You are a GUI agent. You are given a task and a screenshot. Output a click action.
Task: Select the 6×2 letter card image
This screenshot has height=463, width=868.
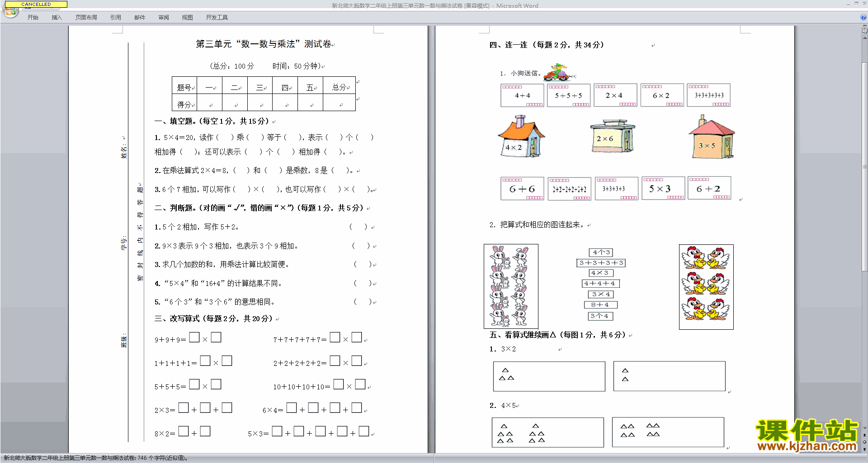point(662,95)
